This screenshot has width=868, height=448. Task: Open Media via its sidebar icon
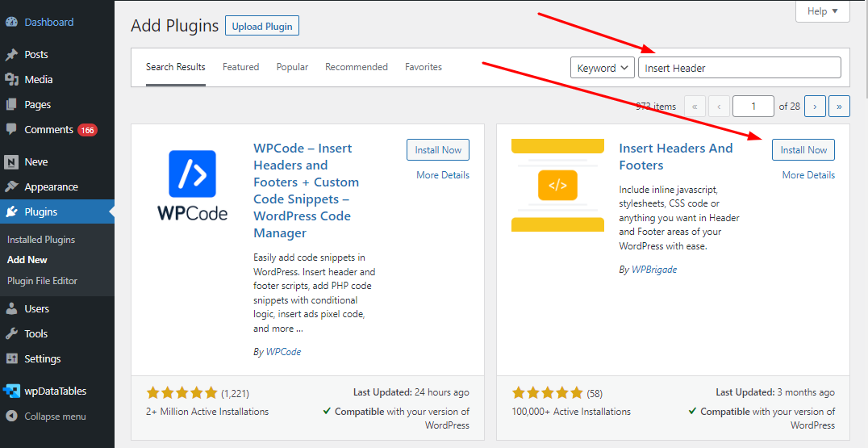pos(11,79)
